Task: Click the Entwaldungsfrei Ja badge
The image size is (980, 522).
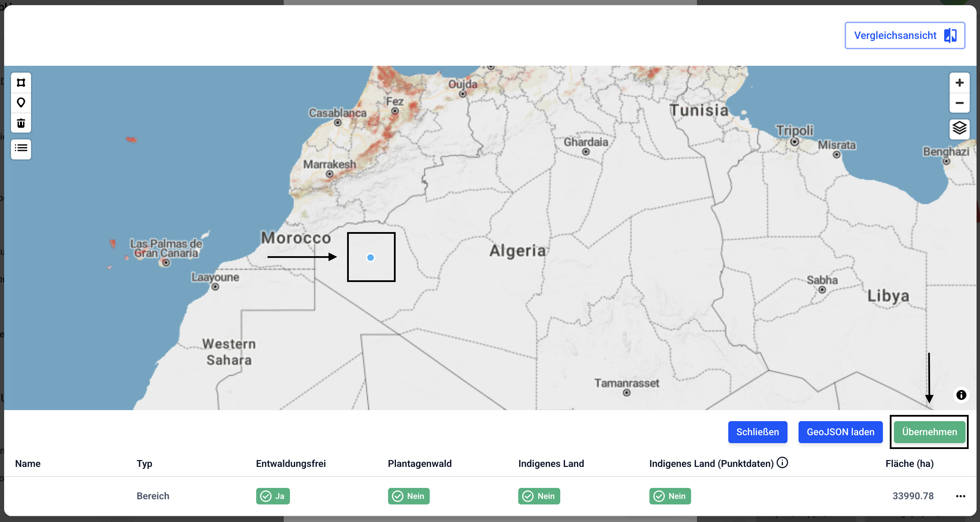Action: pos(273,496)
